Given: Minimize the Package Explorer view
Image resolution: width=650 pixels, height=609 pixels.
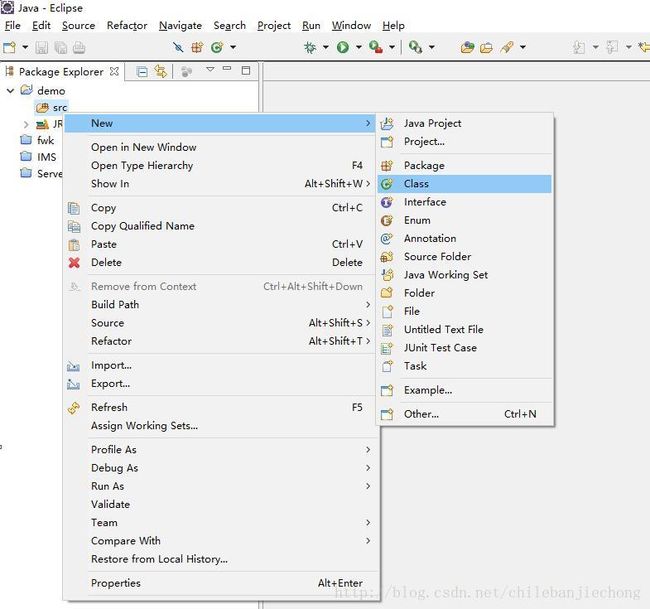Looking at the screenshot, I should tap(227, 68).
